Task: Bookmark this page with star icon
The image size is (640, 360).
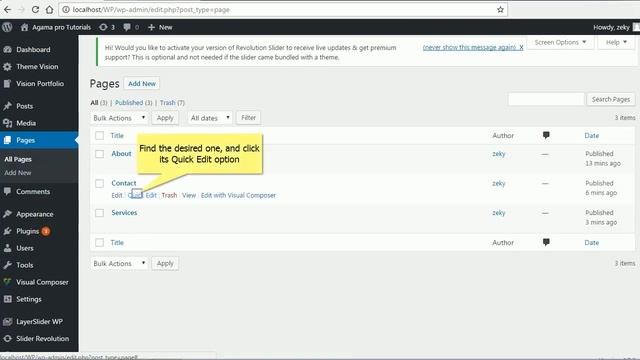Action: tap(500, 9)
